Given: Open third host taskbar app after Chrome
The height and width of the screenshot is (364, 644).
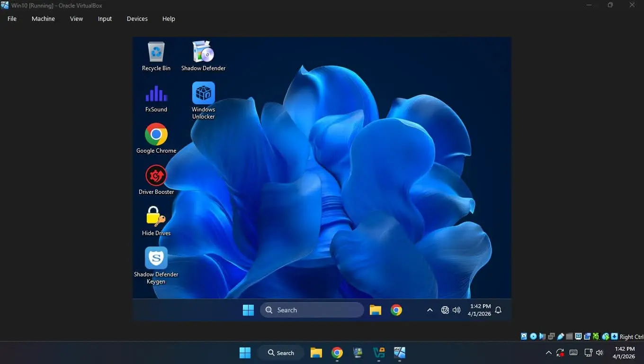Looking at the screenshot, I should tap(358, 353).
